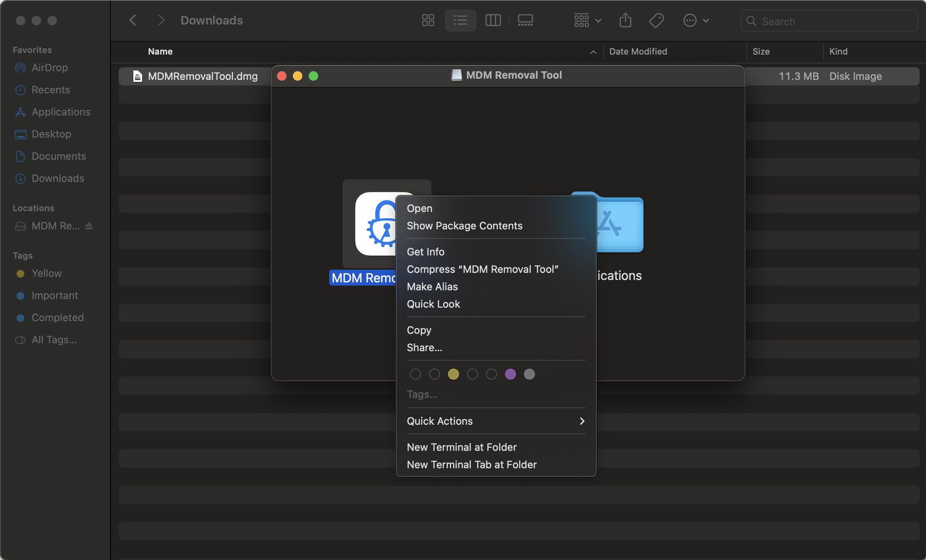The height and width of the screenshot is (560, 926).
Task: Select the Important tag in sidebar
Action: click(x=55, y=295)
